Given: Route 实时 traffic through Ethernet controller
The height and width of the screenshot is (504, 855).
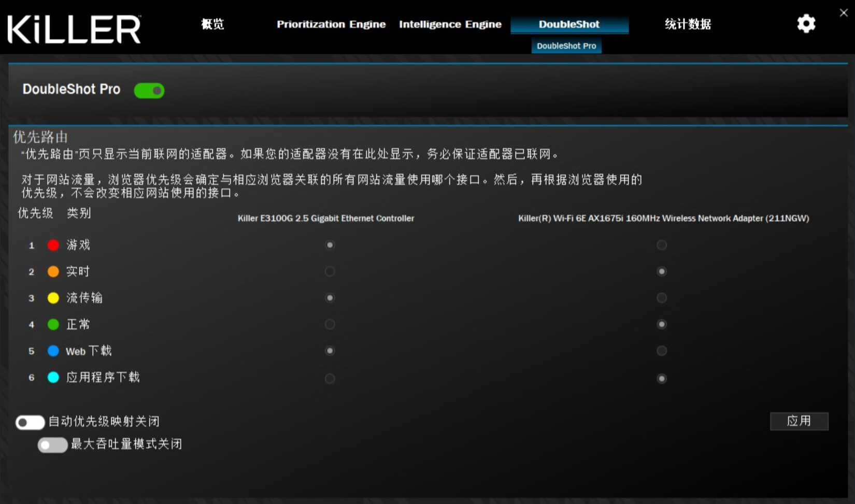Looking at the screenshot, I should (330, 271).
